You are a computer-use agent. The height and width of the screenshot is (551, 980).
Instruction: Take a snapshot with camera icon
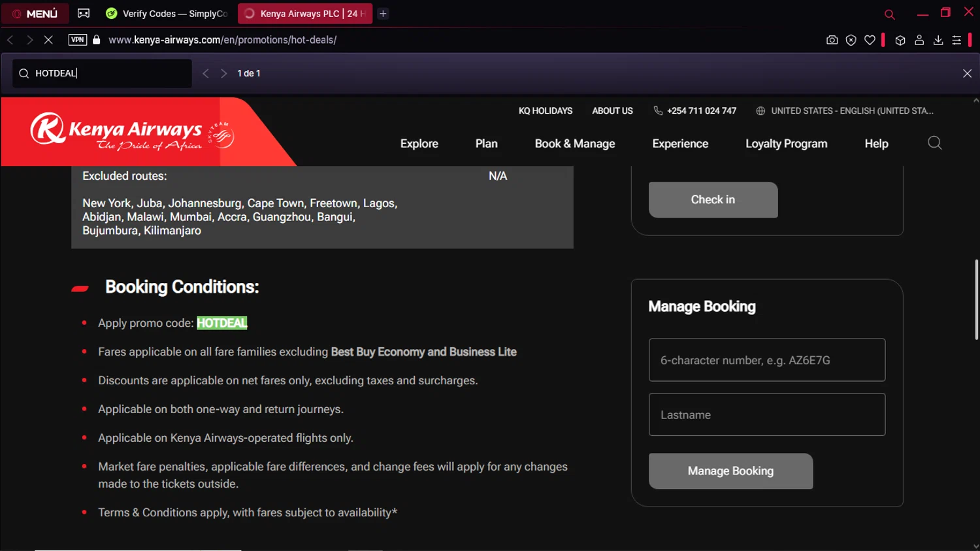pos(832,40)
